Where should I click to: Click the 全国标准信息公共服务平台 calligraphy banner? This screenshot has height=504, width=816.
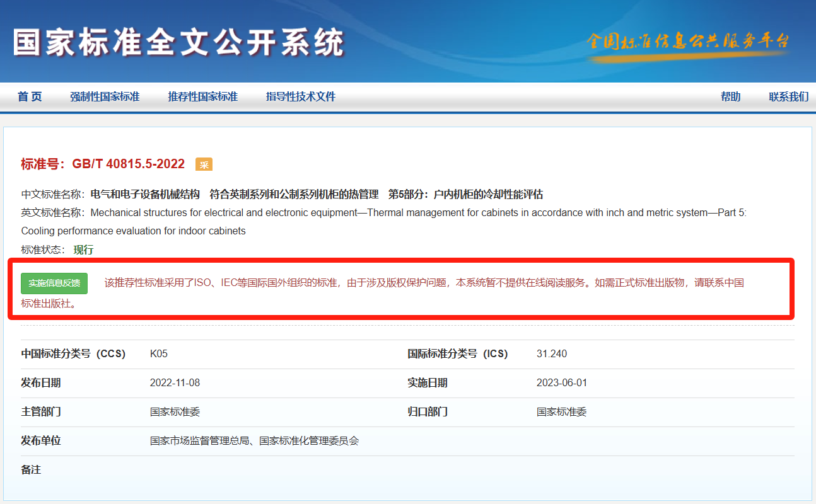(687, 42)
